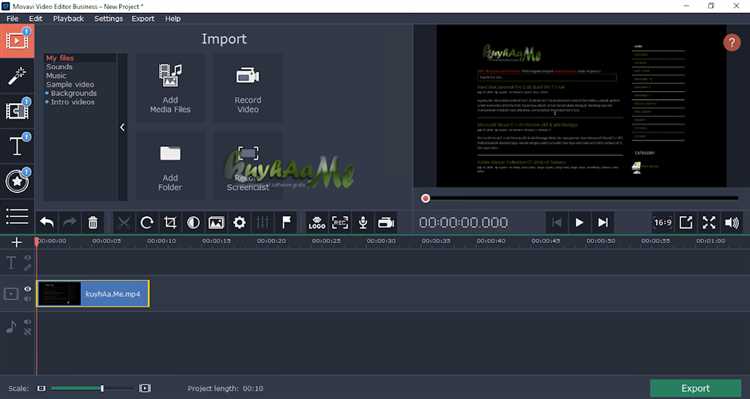750x399 pixels.
Task: Select kuyhAa.Me.mp4 clip on timeline
Action: coord(93,294)
